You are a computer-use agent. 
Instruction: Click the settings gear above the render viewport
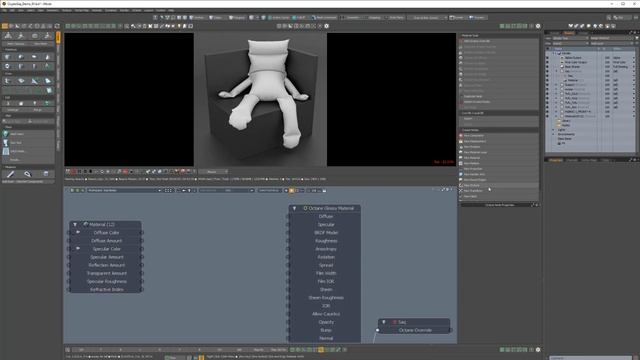(326, 26)
